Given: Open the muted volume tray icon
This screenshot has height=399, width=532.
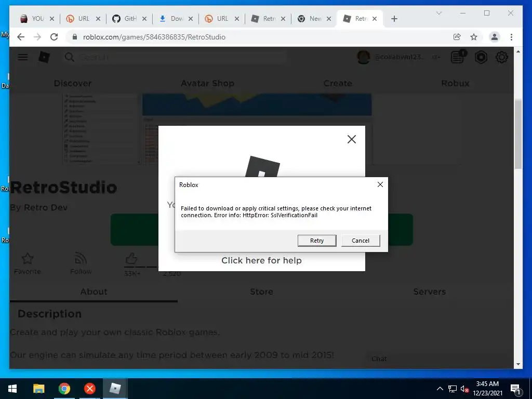Looking at the screenshot, I should [x=464, y=389].
